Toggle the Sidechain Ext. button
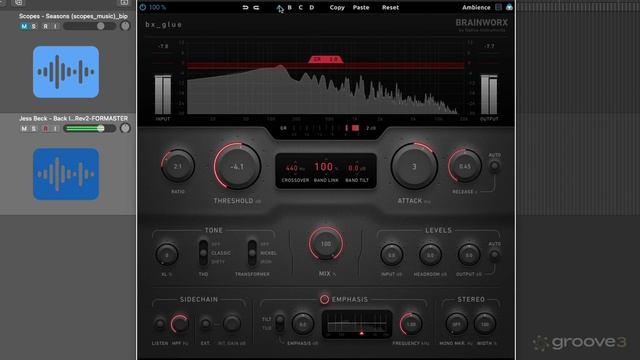640x360 pixels. pos(205,324)
